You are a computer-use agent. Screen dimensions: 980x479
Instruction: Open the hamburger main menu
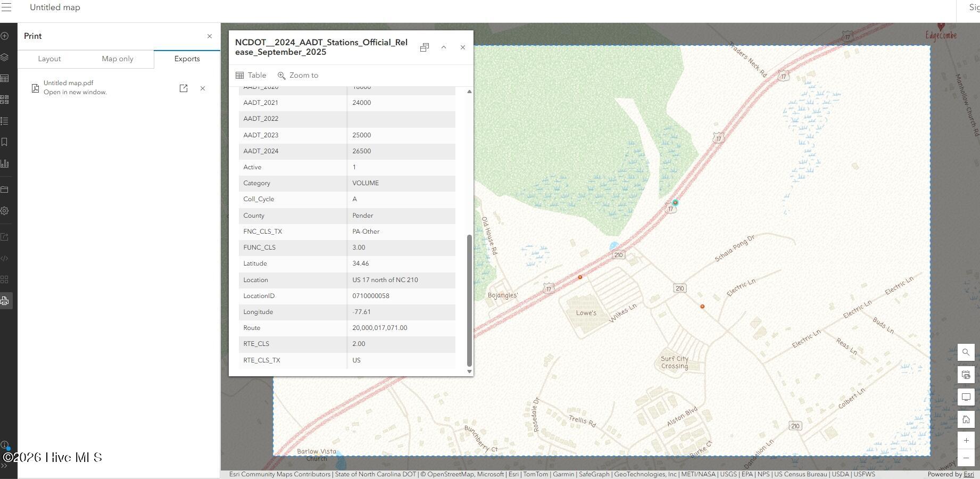tap(6, 7)
